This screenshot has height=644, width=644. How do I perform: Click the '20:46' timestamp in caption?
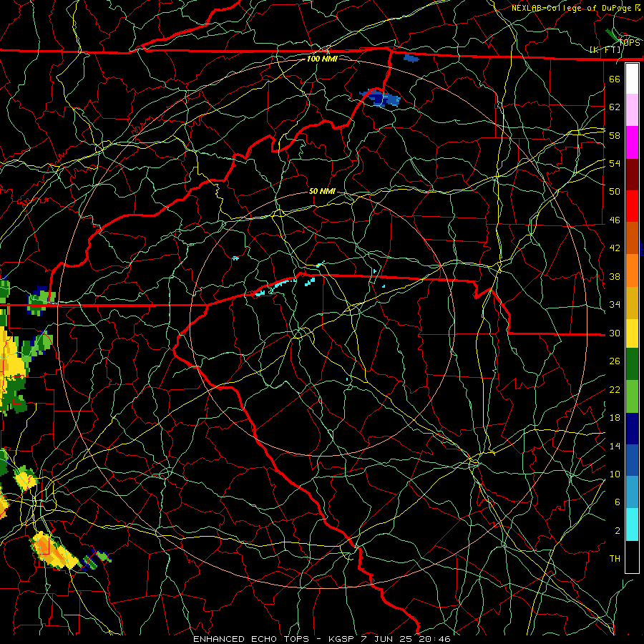pos(434,639)
